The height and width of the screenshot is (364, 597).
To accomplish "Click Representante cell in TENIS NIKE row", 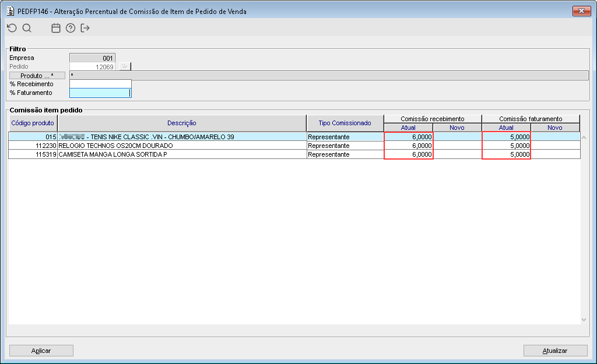I will click(x=345, y=137).
